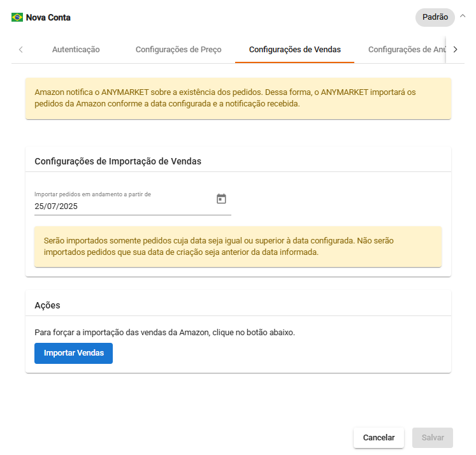The image size is (476, 455).
Task: Click the yellow imported orders date warning
Action: (x=238, y=246)
